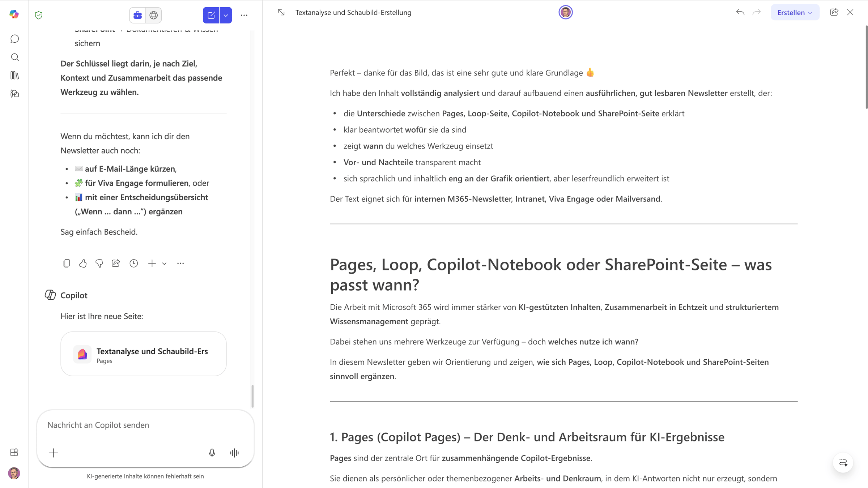Copy the Copilot response text
This screenshot has width=868, height=488.
point(67,264)
